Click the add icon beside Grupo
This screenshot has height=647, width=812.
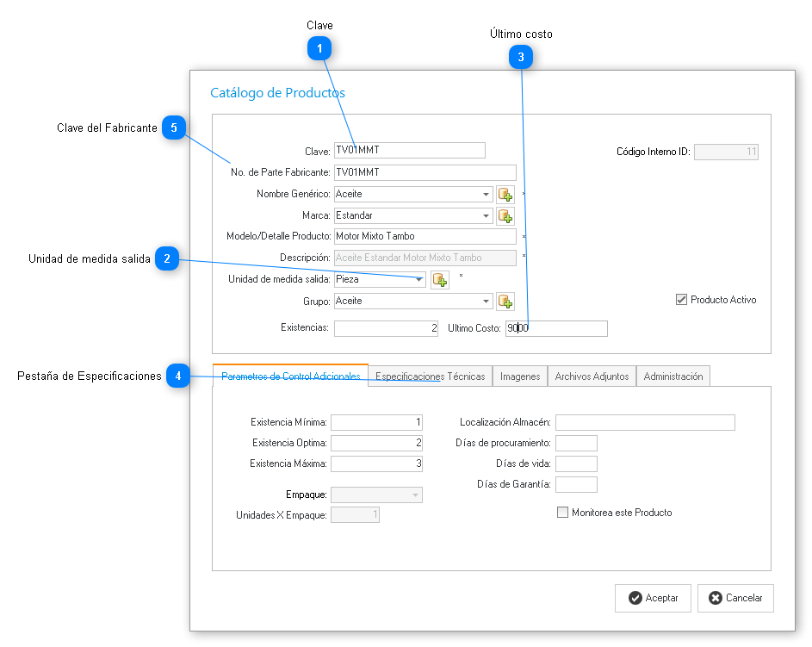pyautogui.click(x=505, y=302)
